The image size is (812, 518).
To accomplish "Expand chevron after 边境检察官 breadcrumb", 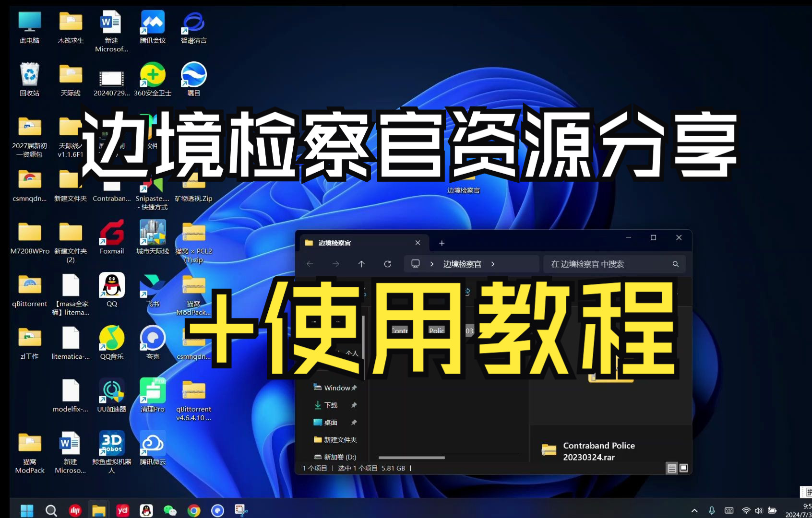I will [x=493, y=264].
